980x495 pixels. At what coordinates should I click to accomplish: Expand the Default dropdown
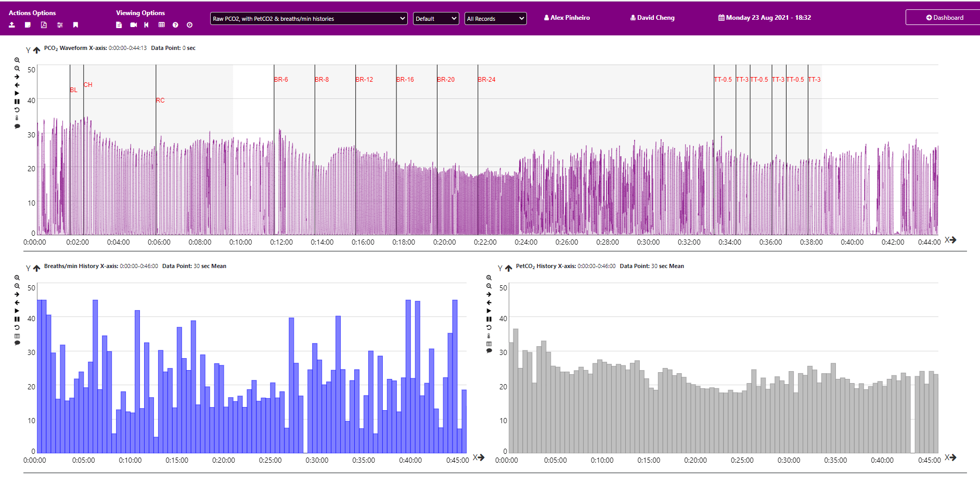click(436, 19)
